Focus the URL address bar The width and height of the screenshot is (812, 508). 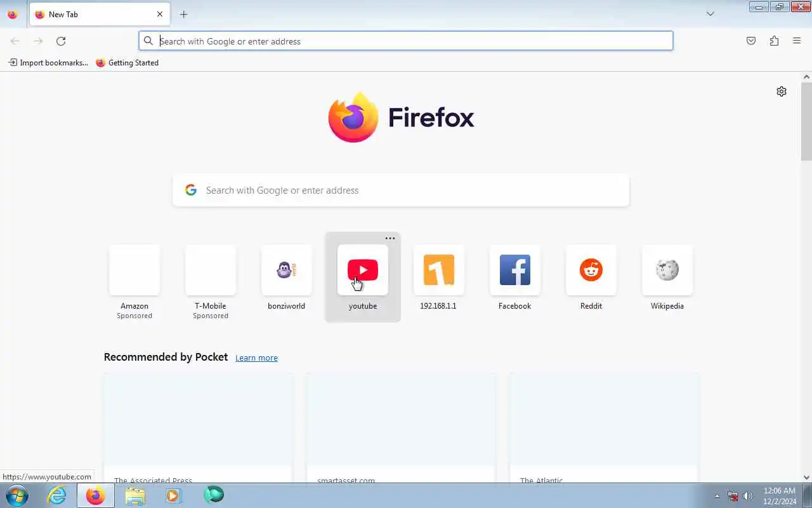point(406,41)
